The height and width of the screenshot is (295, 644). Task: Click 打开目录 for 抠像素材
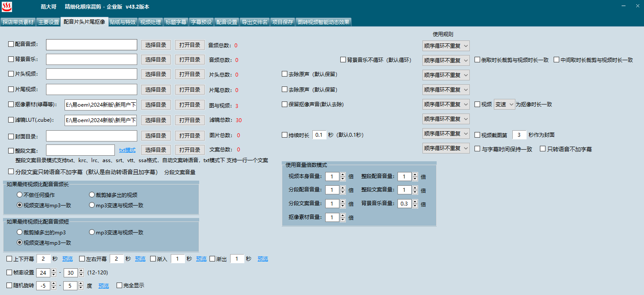click(x=190, y=105)
